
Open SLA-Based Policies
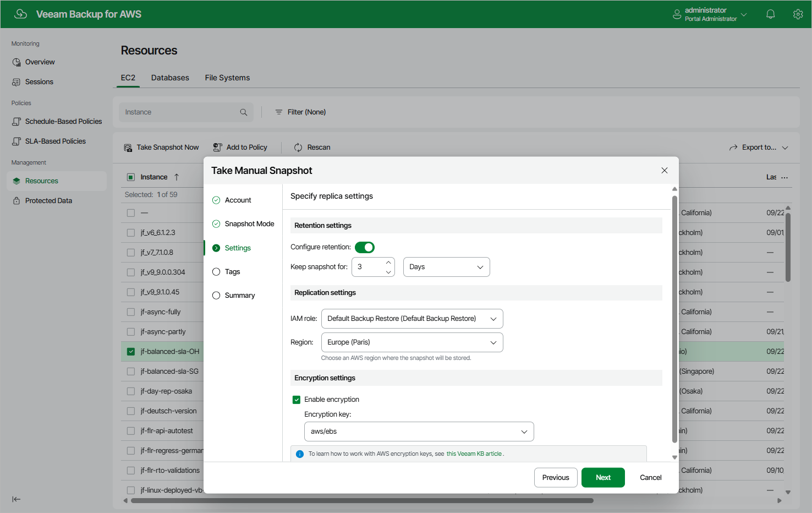tap(56, 141)
